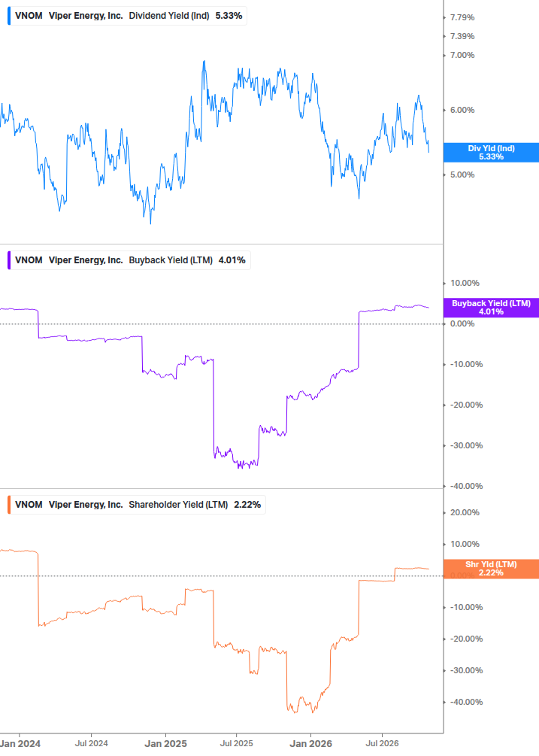Click the 7.79% dividend axis value
Image resolution: width=539 pixels, height=756 pixels.
click(462, 17)
